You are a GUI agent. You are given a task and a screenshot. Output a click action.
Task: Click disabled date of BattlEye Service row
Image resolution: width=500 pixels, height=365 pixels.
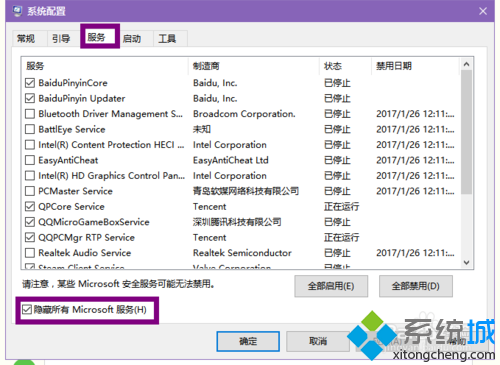pyautogui.click(x=415, y=129)
